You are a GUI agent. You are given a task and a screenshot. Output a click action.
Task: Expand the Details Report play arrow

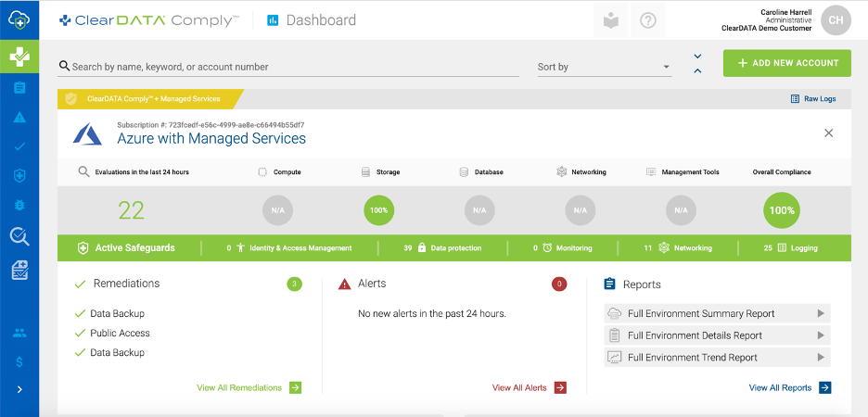click(821, 335)
